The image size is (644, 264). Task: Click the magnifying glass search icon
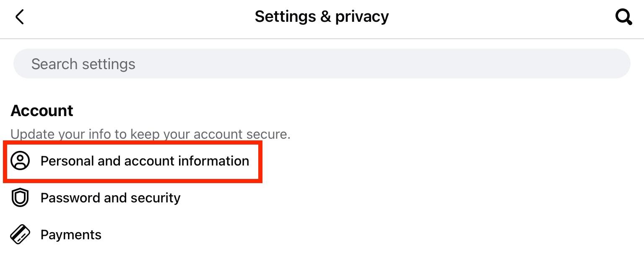point(623,17)
